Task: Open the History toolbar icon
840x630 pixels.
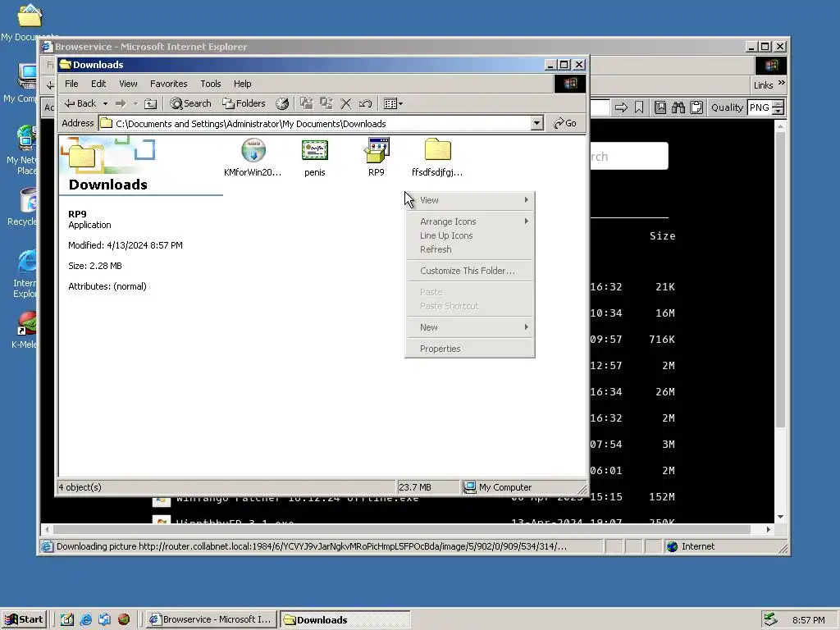Action: click(x=282, y=103)
